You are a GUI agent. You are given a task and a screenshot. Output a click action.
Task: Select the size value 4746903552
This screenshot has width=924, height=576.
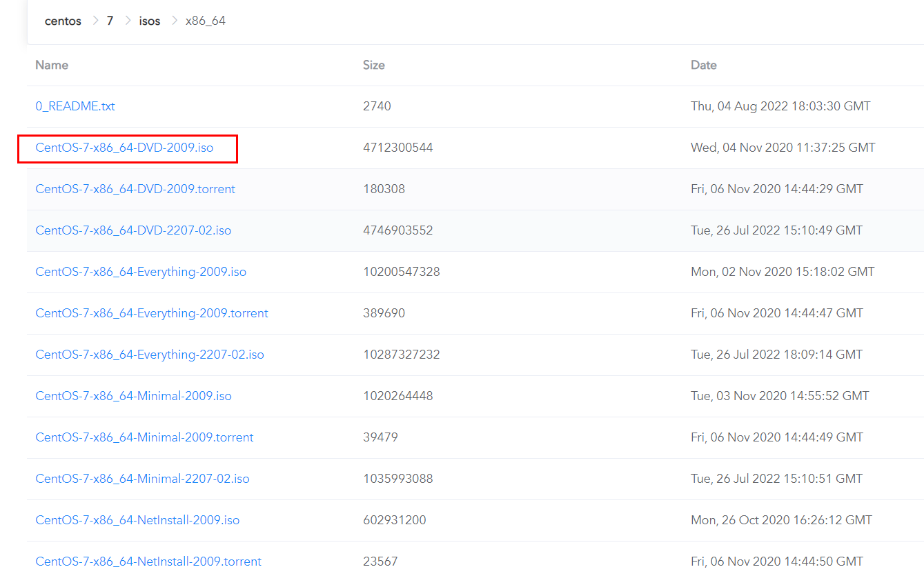pyautogui.click(x=398, y=230)
